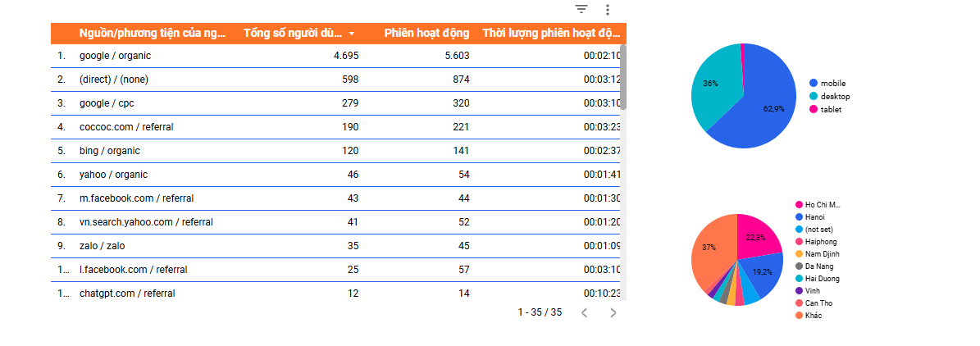Sort by Phiên hoạt động column header
This screenshot has height=346, width=980.
click(426, 34)
